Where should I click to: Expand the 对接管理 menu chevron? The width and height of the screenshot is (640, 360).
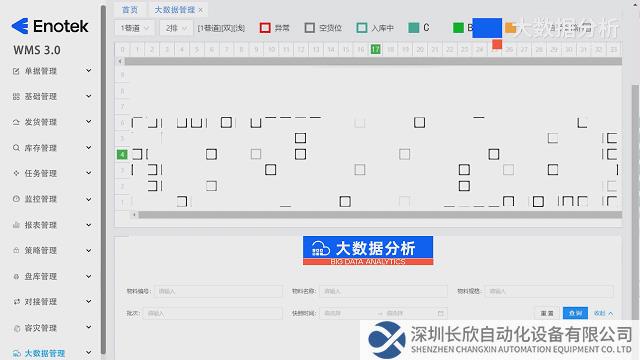click(x=89, y=302)
